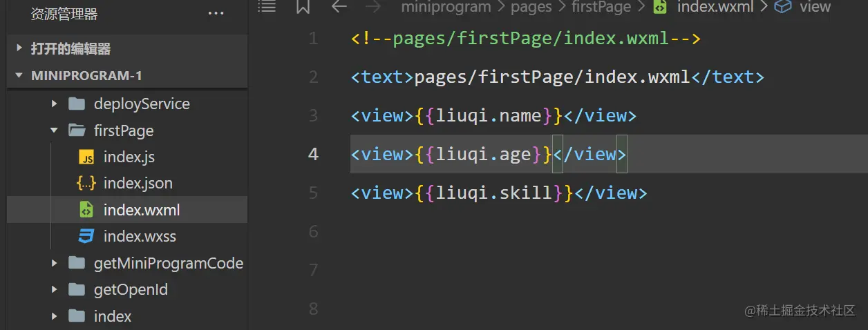
Task: Click the cube symbol icon in breadcrumb
Action: pos(783,6)
